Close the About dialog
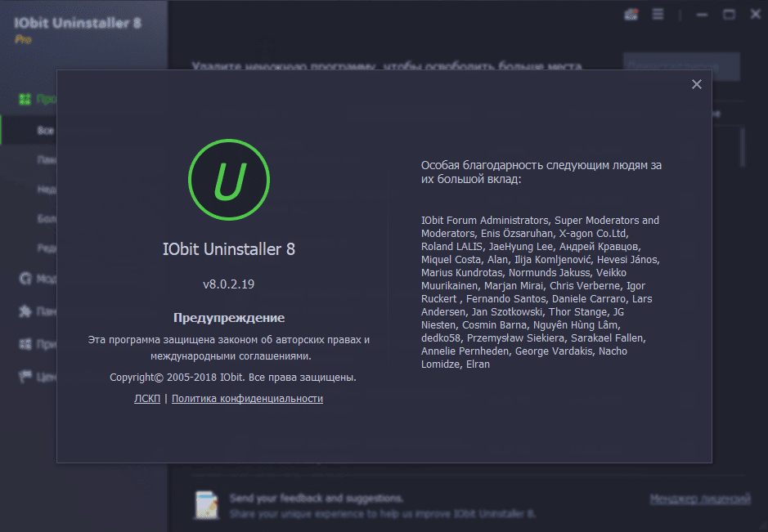The image size is (768, 532). click(x=697, y=84)
